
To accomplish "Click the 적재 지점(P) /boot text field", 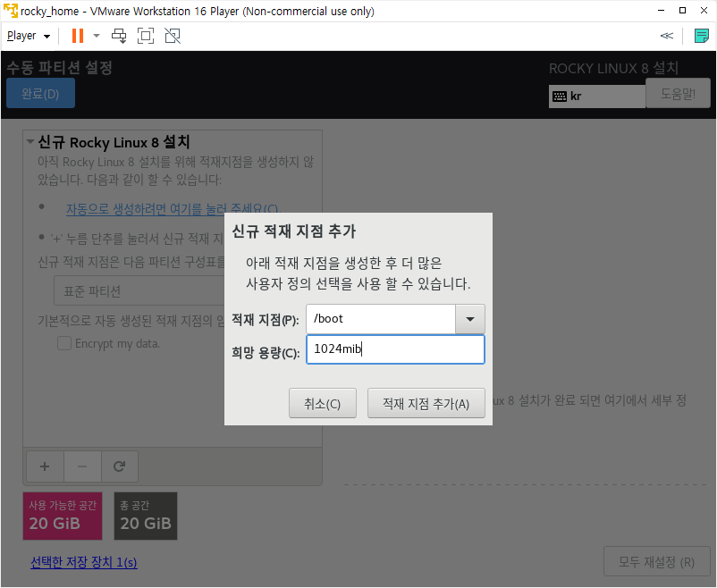I will coord(381,319).
